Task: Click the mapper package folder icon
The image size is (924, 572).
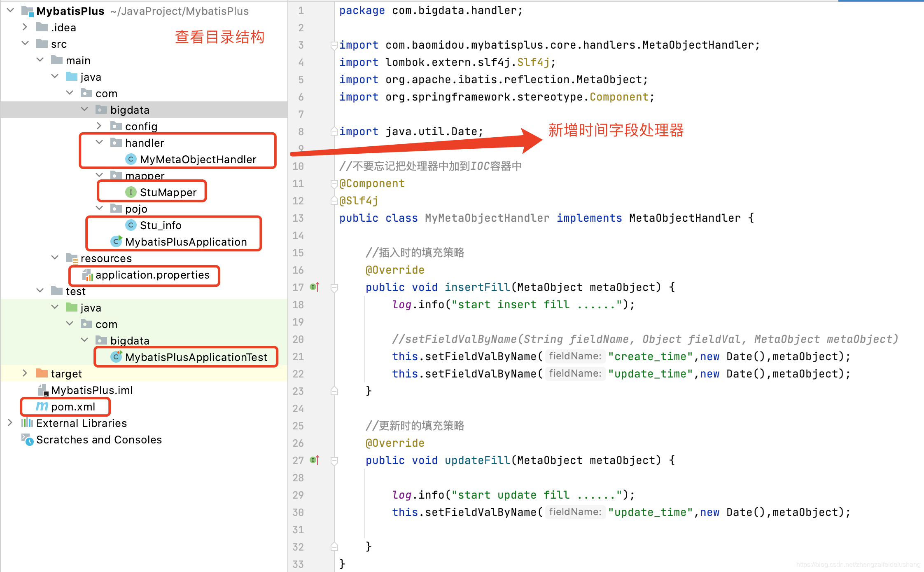Action: click(116, 175)
